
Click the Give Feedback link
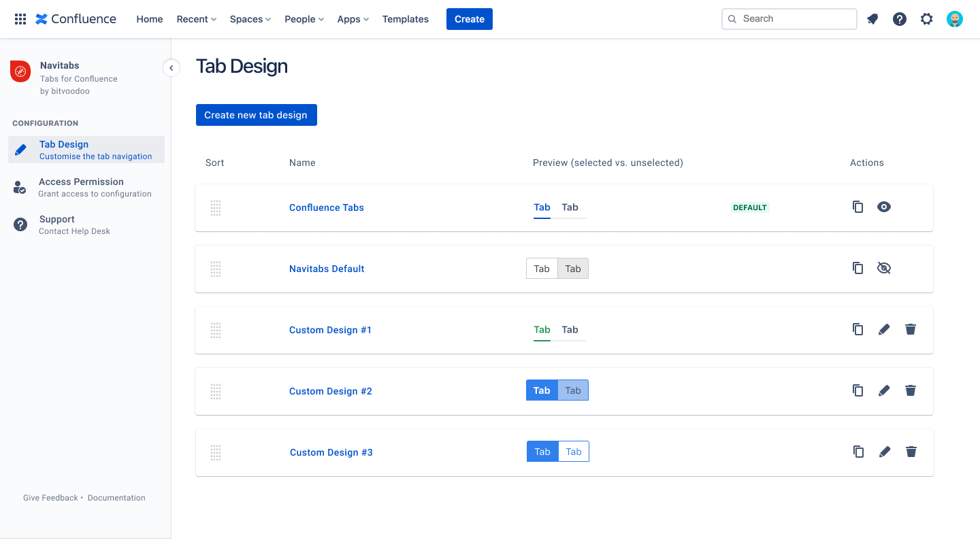point(50,498)
